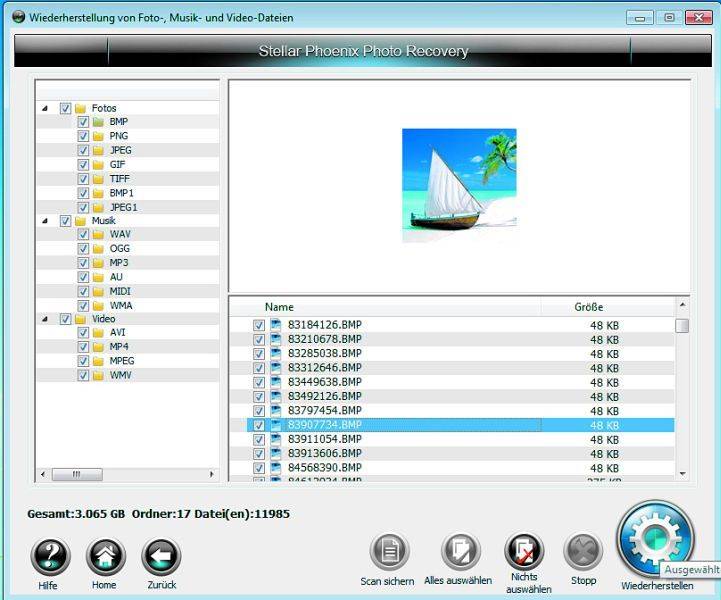Uncheck the Musik folder checkbox

(x=65, y=221)
